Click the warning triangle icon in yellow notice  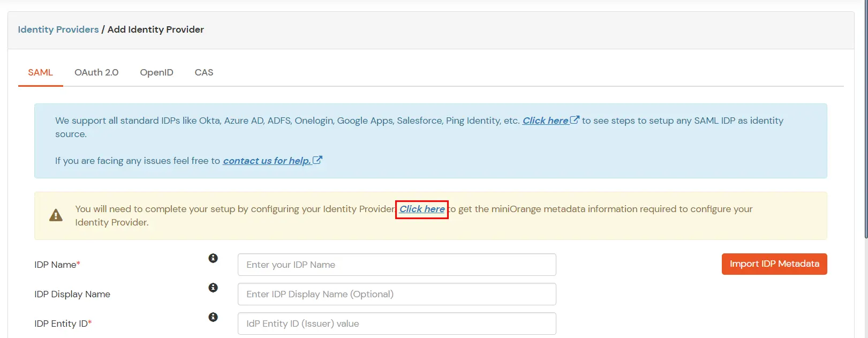pyautogui.click(x=56, y=215)
